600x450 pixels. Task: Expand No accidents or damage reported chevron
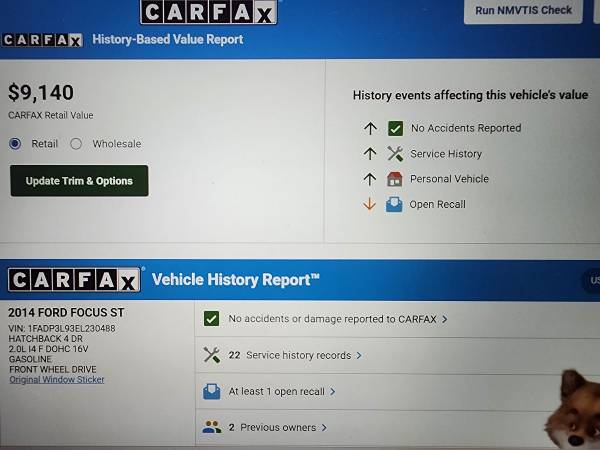[444, 319]
